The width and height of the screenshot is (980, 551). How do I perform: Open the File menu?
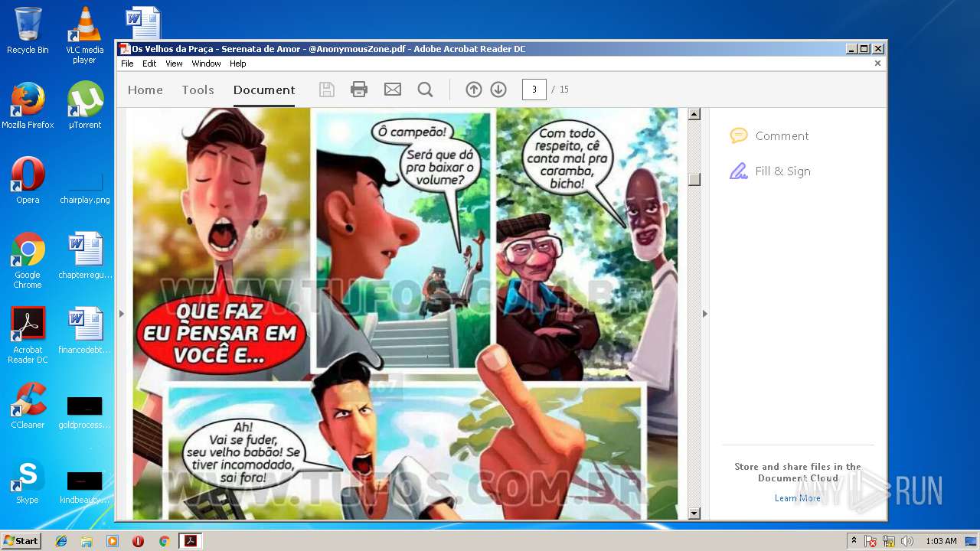click(127, 64)
